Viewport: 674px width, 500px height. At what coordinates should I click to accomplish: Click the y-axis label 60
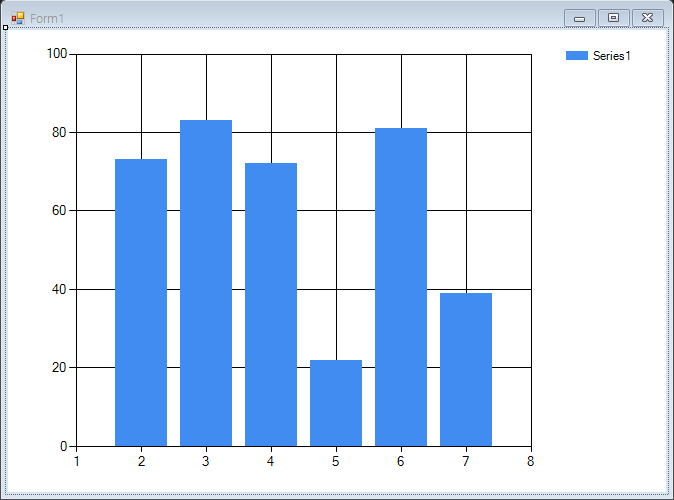(59, 211)
